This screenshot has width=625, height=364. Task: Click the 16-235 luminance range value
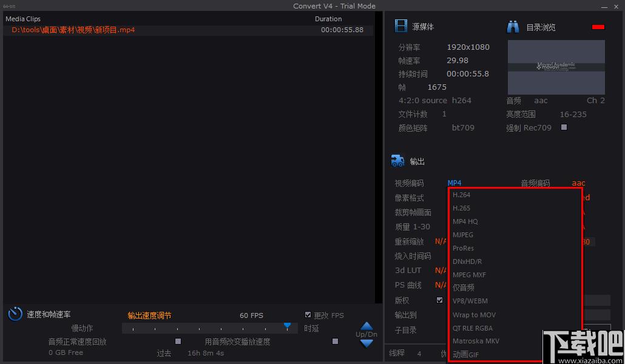click(573, 115)
